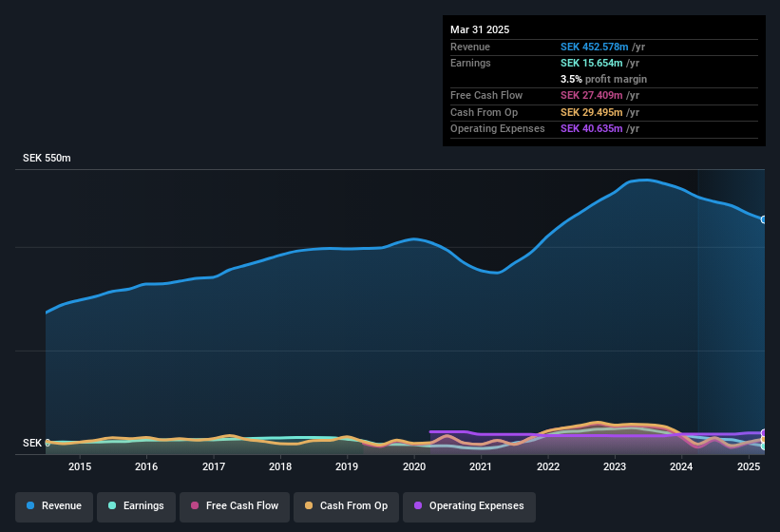Viewport: 780px width, 532px height.
Task: Click the Cash From Op tooltip label
Action: point(484,112)
